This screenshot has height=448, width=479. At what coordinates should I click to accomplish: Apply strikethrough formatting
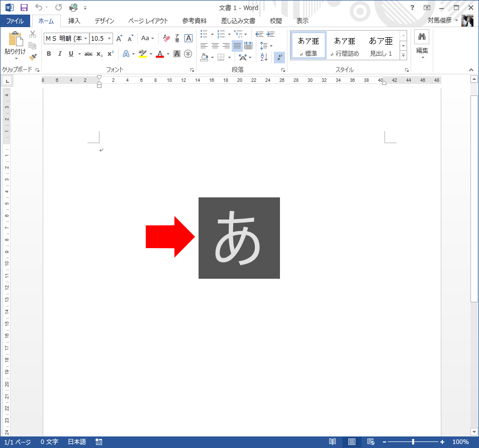(x=88, y=54)
